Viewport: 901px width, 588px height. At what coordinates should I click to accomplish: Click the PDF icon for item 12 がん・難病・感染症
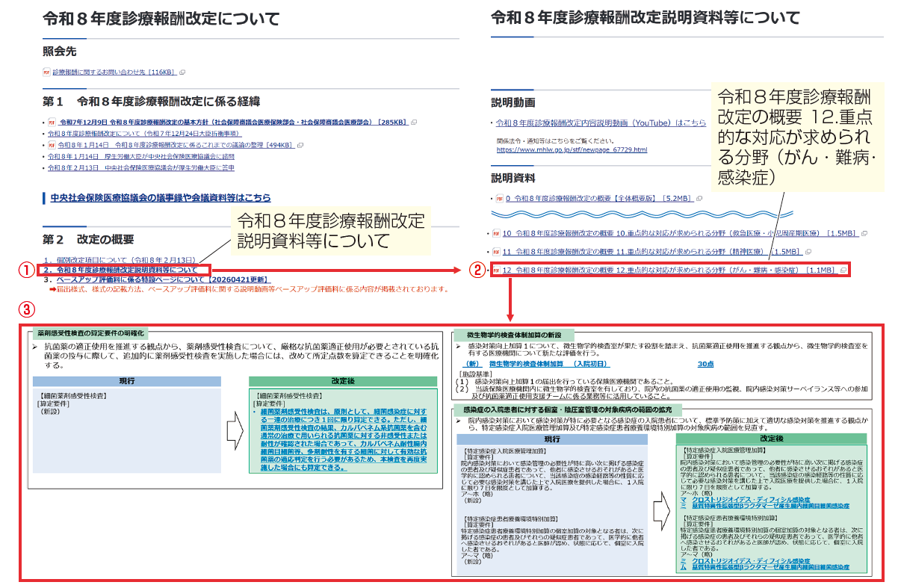click(496, 270)
